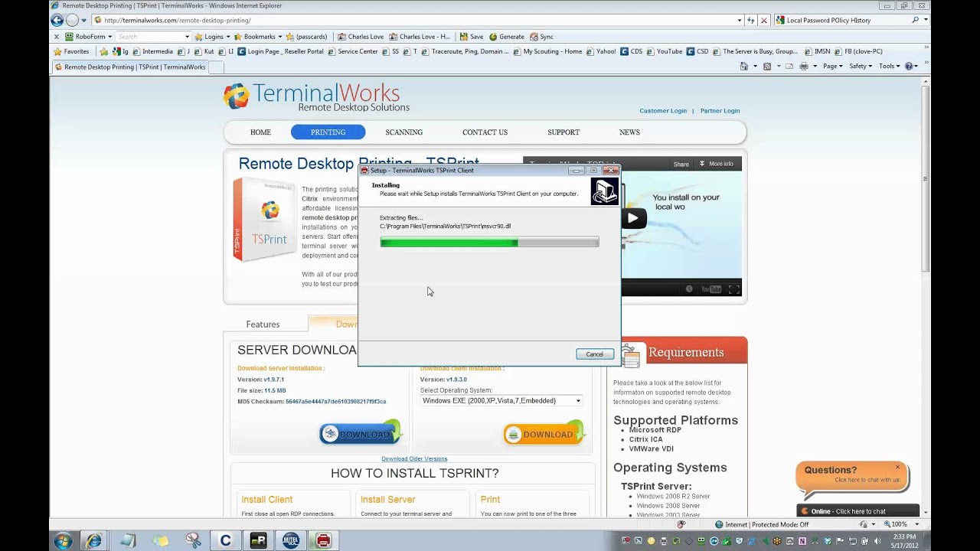Open the Select Operating System dropdown
This screenshot has width=980, height=551.
click(x=501, y=400)
